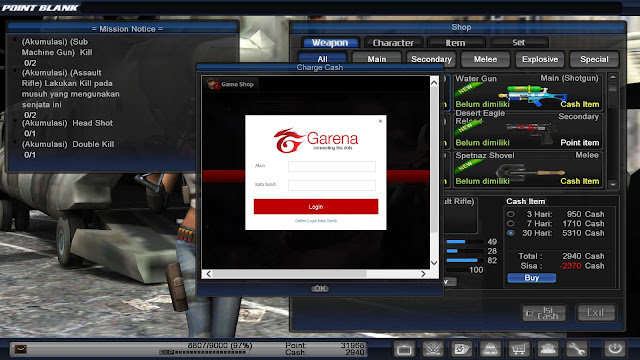Image resolution: width=640 pixels, height=360 pixels.
Task: Filter weapons by Melee category
Action: (x=485, y=59)
